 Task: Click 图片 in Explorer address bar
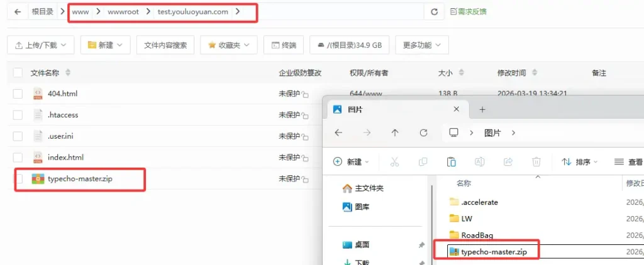(x=492, y=133)
